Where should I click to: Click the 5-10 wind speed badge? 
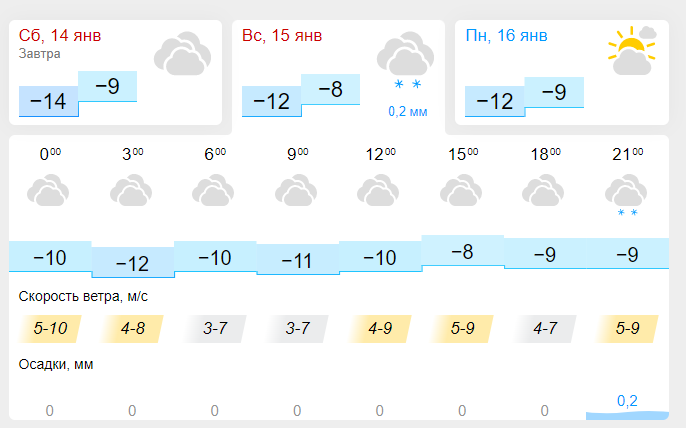tap(49, 327)
